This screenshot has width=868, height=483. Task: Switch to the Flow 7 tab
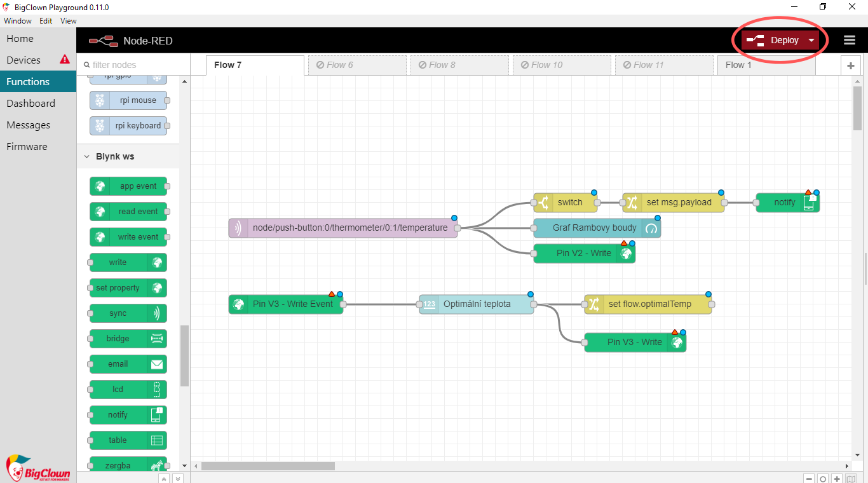click(x=255, y=65)
